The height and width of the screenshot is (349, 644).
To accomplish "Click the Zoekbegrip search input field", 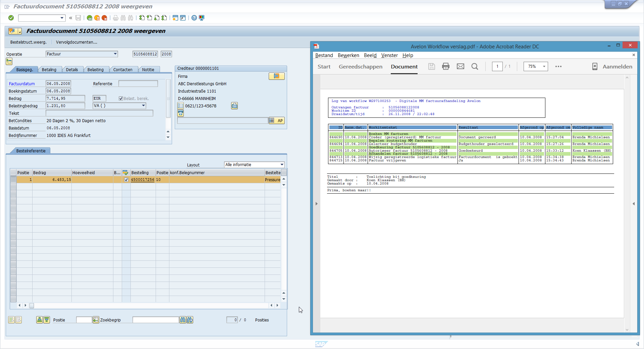I will (x=156, y=320).
